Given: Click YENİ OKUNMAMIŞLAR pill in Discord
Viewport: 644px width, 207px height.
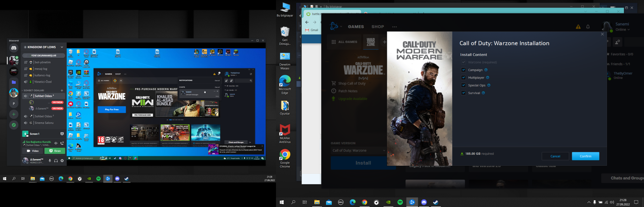Looking at the screenshot, I should coord(44,55).
